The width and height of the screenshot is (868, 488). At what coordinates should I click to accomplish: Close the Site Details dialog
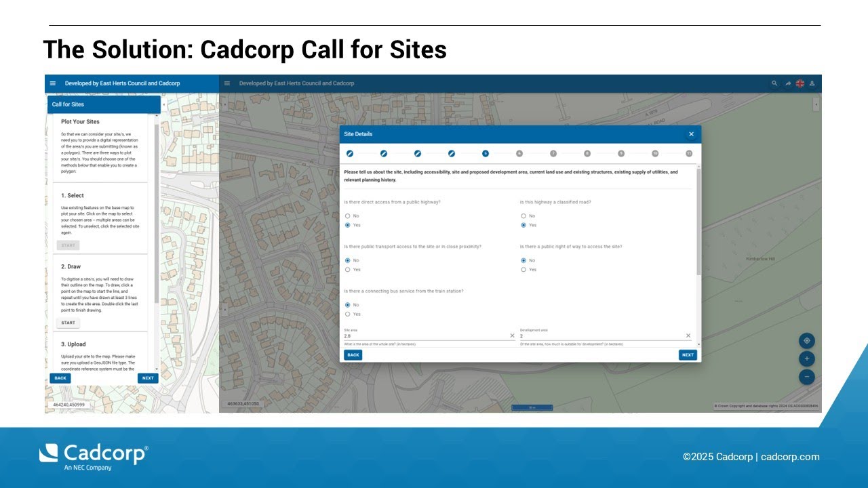[x=692, y=134]
